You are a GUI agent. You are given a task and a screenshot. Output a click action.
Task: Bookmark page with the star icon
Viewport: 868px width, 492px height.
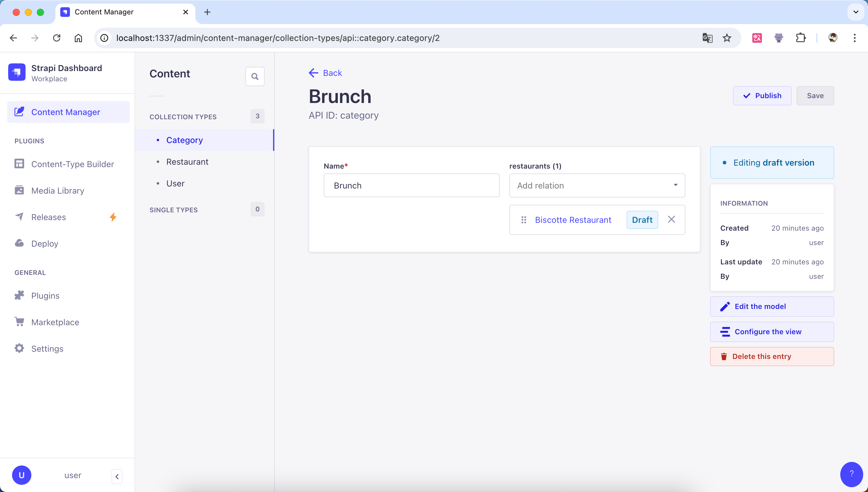pos(727,38)
